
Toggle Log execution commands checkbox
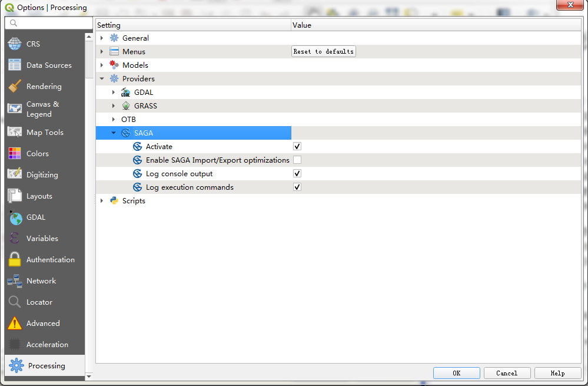pos(297,187)
